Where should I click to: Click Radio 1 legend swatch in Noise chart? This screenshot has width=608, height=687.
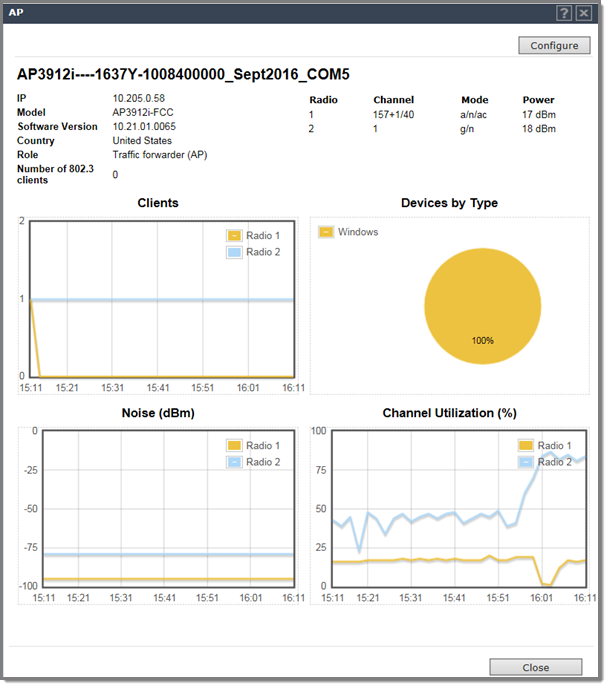click(x=234, y=446)
